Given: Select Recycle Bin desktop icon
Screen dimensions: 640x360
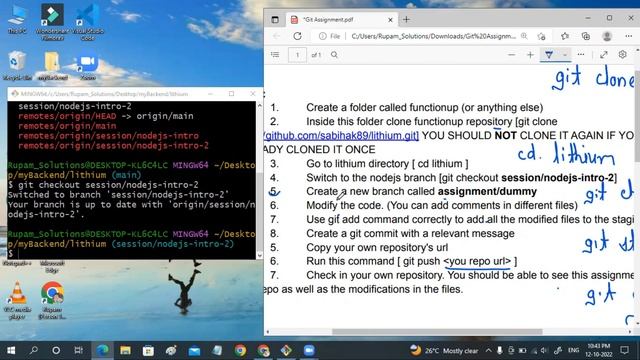Looking at the screenshot, I should (17, 66).
